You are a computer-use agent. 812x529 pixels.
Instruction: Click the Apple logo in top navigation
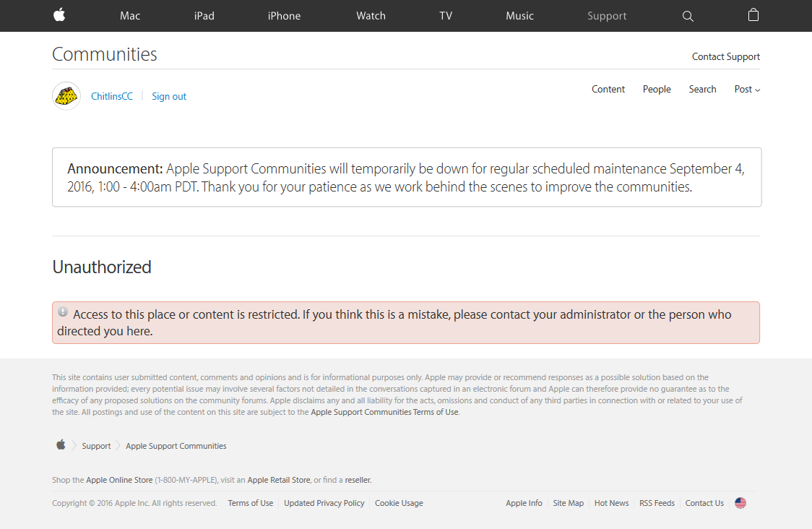click(x=59, y=15)
